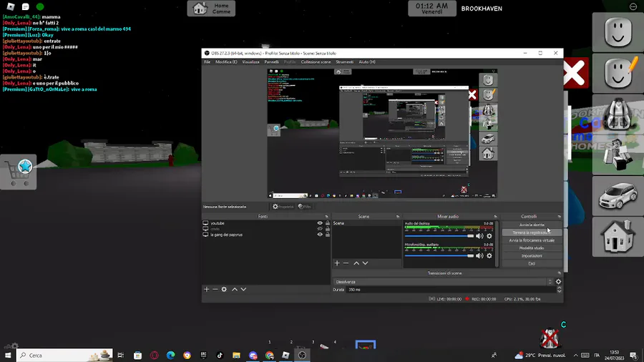The image size is (644, 362).
Task: Toggle lock on la gang del papyrus
Action: click(327, 235)
